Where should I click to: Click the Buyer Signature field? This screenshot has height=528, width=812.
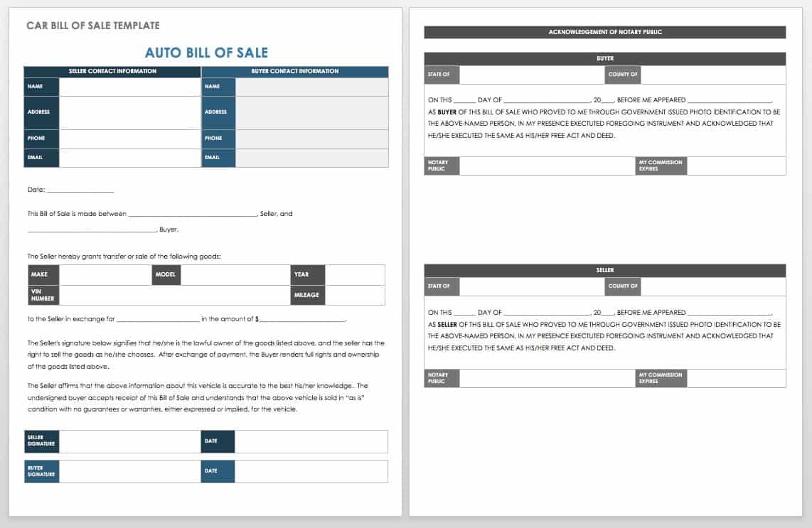click(129, 471)
